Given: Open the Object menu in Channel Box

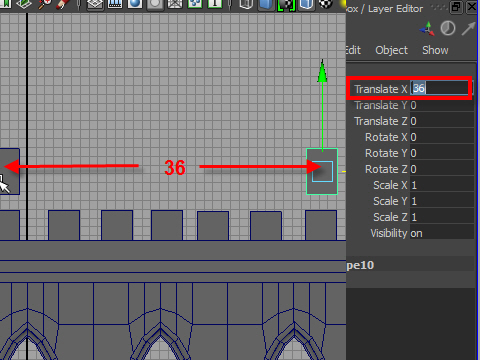Looking at the screenshot, I should [x=391, y=50].
